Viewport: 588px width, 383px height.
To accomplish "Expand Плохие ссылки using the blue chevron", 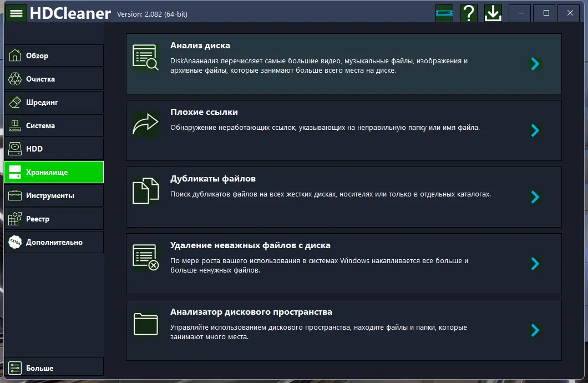I will click(x=535, y=130).
